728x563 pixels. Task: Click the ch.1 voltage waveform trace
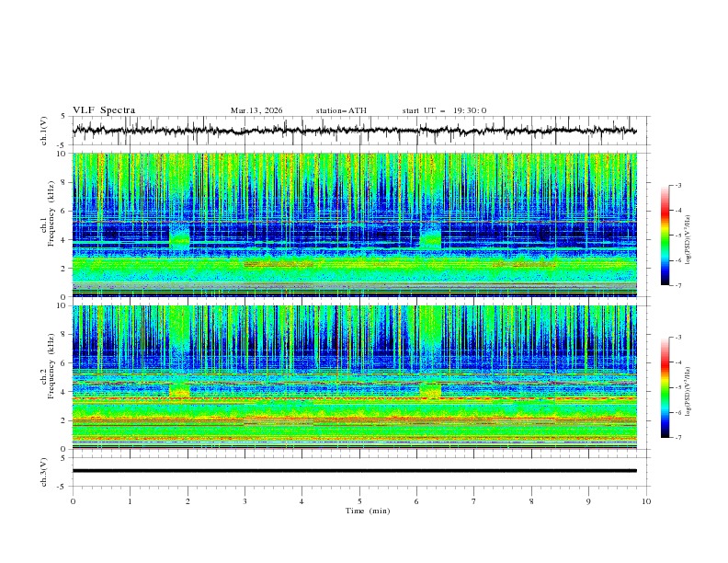pos(354,131)
